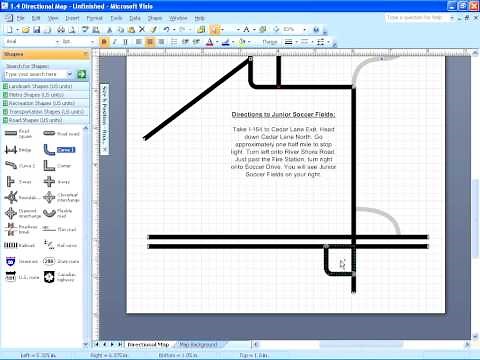
Task: Delete selection with the X icon
Action: click(x=142, y=30)
